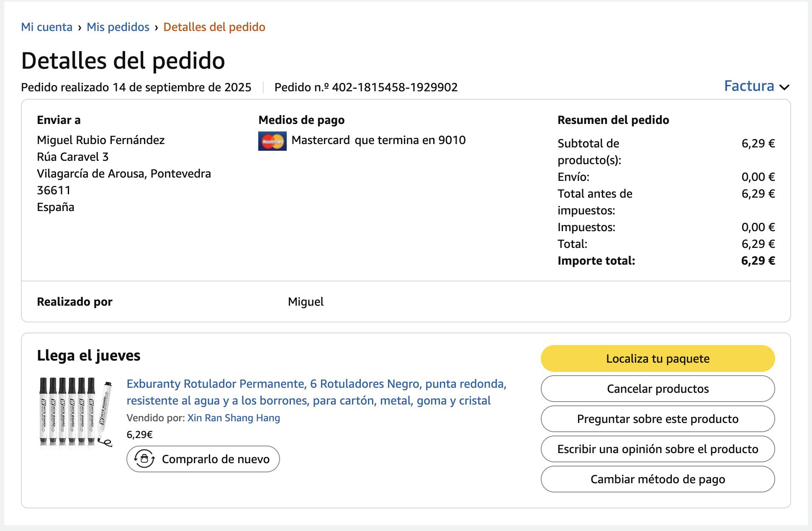Viewport: 812px width, 531px height.
Task: Click the orange Detalles del pedido breadcrumb
Action: point(214,27)
